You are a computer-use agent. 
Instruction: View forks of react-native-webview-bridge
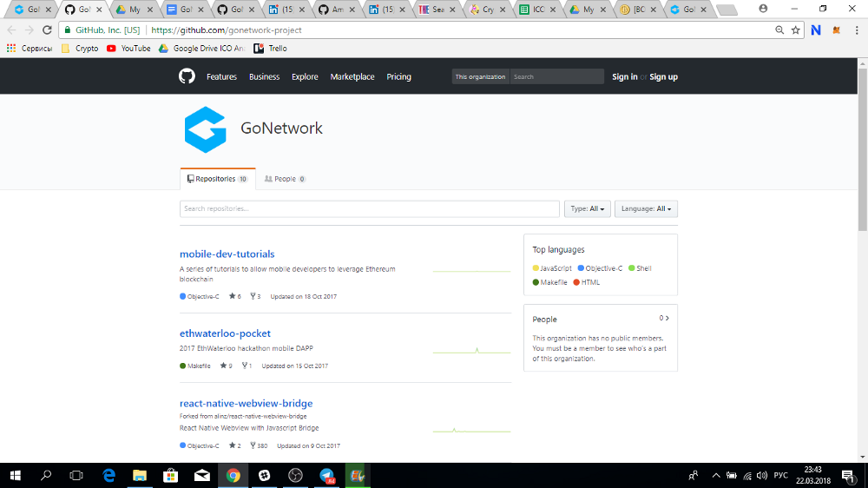[x=259, y=445]
